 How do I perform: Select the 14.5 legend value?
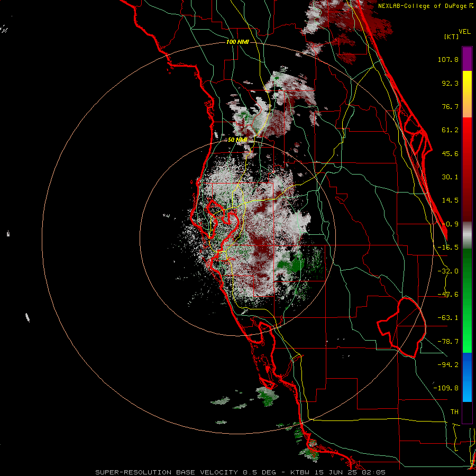coord(450,200)
